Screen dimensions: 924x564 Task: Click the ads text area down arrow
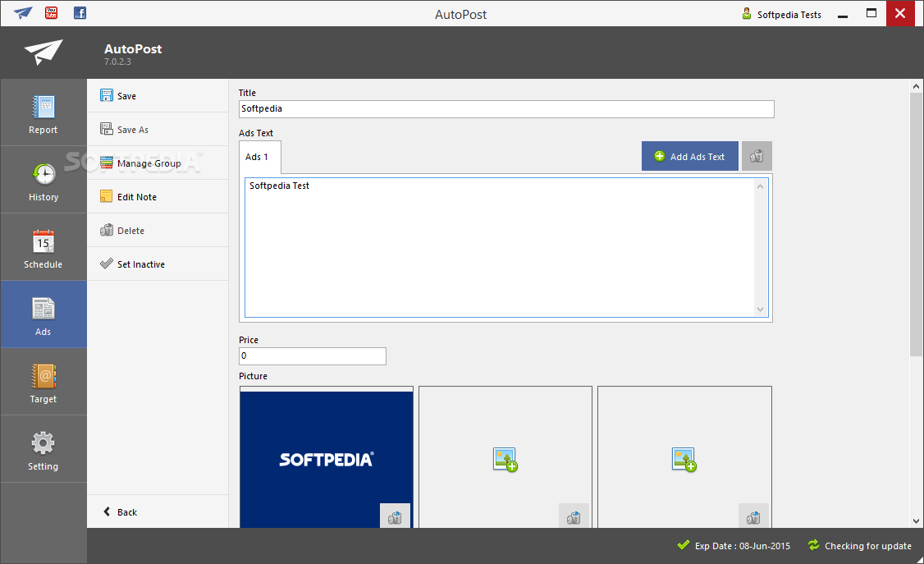760,310
